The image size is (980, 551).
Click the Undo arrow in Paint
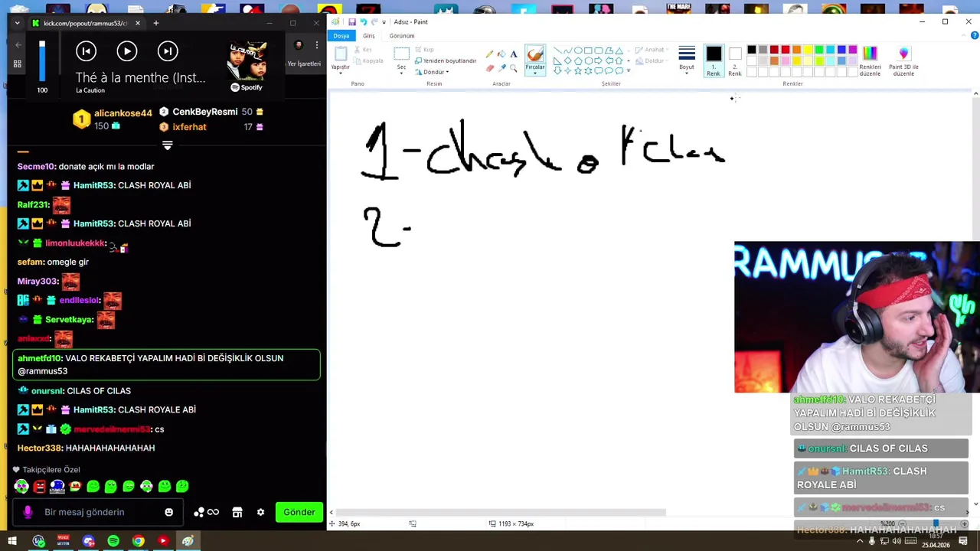[x=363, y=21]
